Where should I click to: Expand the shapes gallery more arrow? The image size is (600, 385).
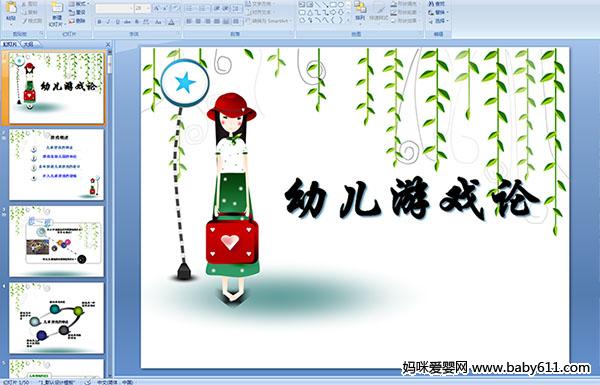(x=348, y=21)
